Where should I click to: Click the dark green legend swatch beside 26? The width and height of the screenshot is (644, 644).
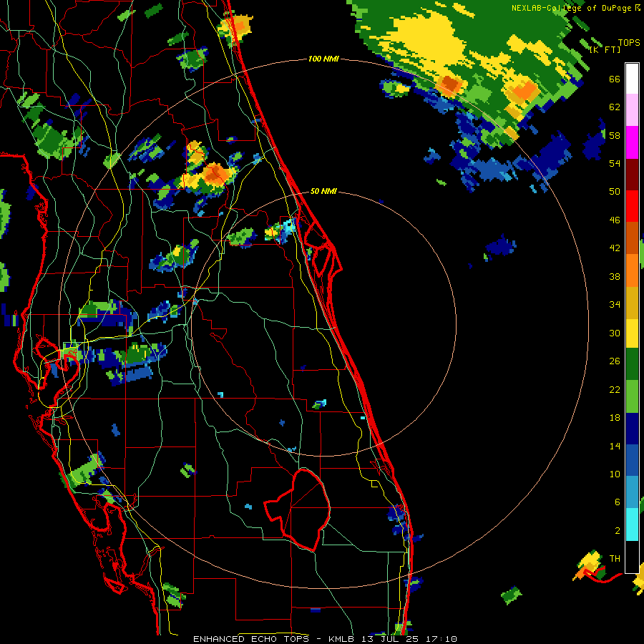click(x=632, y=364)
